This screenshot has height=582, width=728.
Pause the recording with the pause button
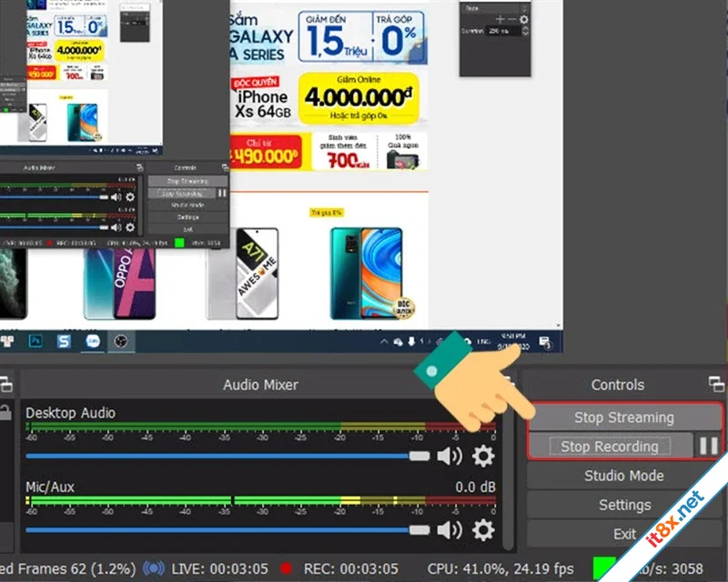[709, 446]
